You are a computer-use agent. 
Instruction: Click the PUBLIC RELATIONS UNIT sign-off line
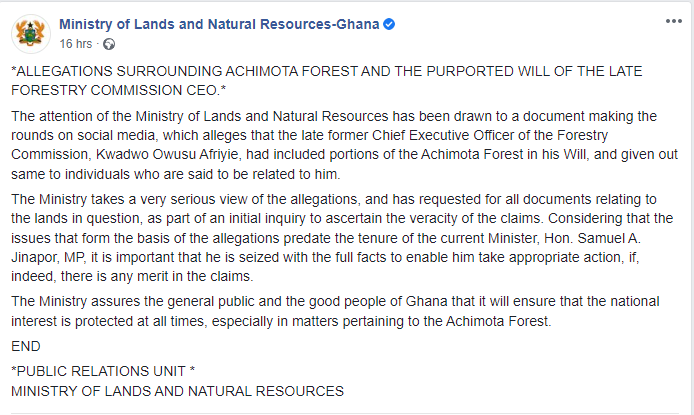[103, 371]
